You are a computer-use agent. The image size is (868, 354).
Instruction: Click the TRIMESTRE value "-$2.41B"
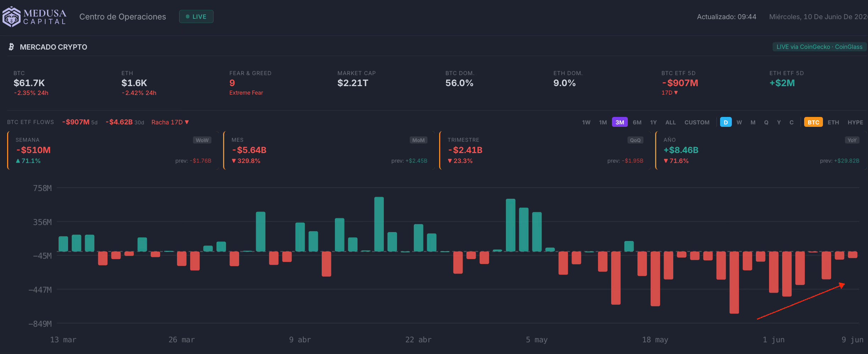[x=465, y=150]
